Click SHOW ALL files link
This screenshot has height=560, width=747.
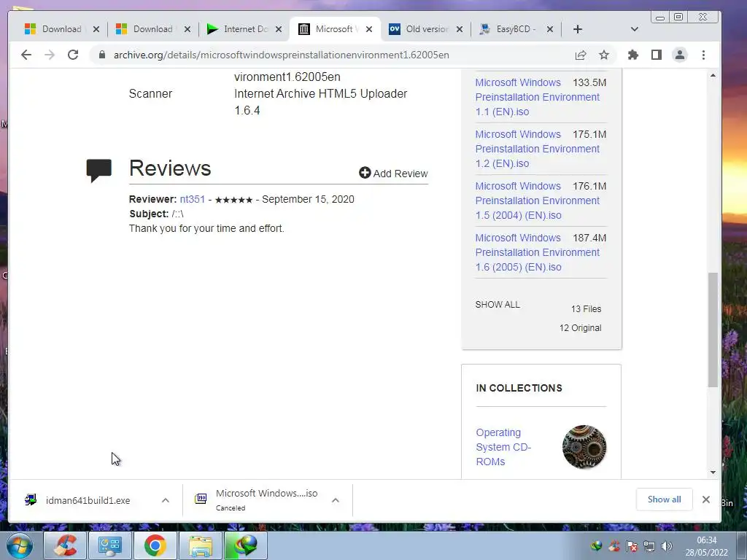coord(498,305)
